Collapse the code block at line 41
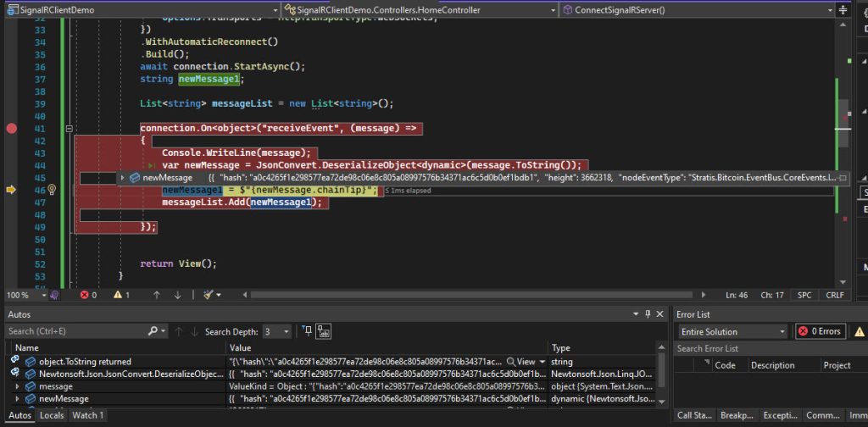This screenshot has height=427, width=868. point(69,129)
